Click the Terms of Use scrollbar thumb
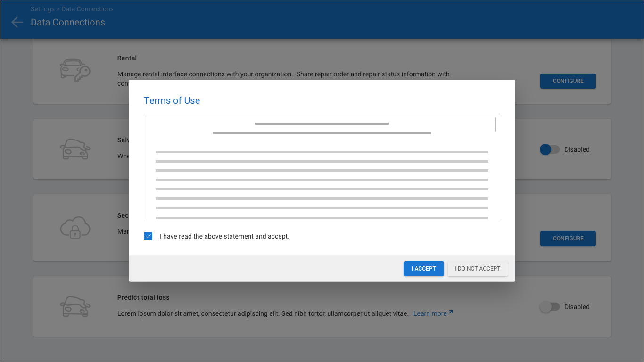 click(495, 124)
